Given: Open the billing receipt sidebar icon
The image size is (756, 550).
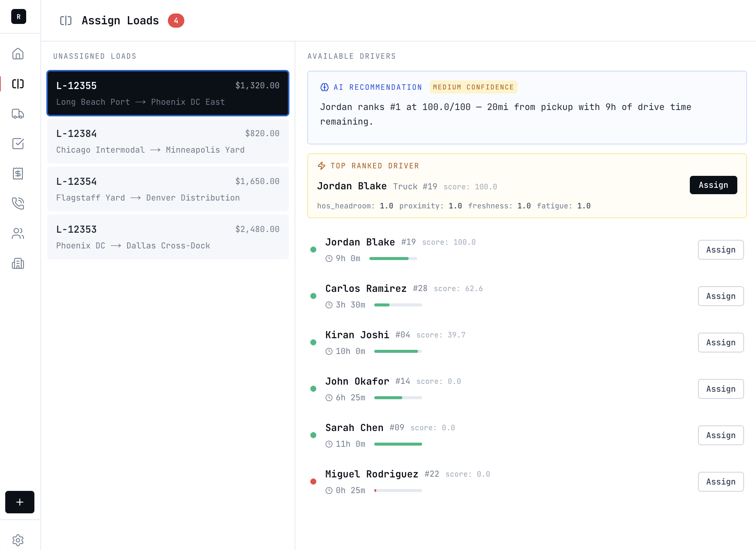Looking at the screenshot, I should [x=18, y=174].
